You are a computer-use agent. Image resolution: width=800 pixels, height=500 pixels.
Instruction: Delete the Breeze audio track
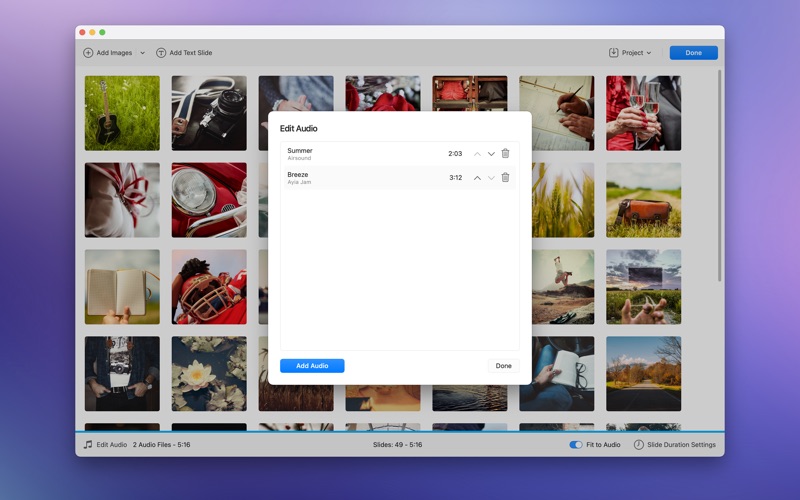505,177
